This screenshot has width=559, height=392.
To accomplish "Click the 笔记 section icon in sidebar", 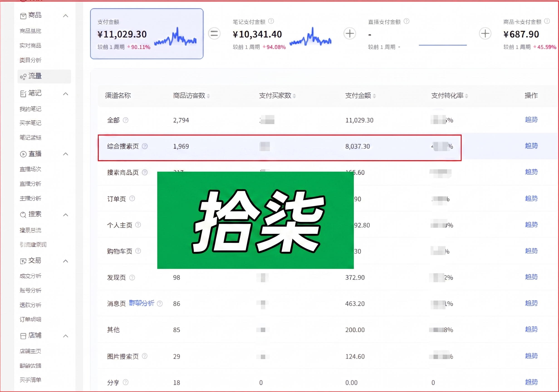I will [x=23, y=94].
